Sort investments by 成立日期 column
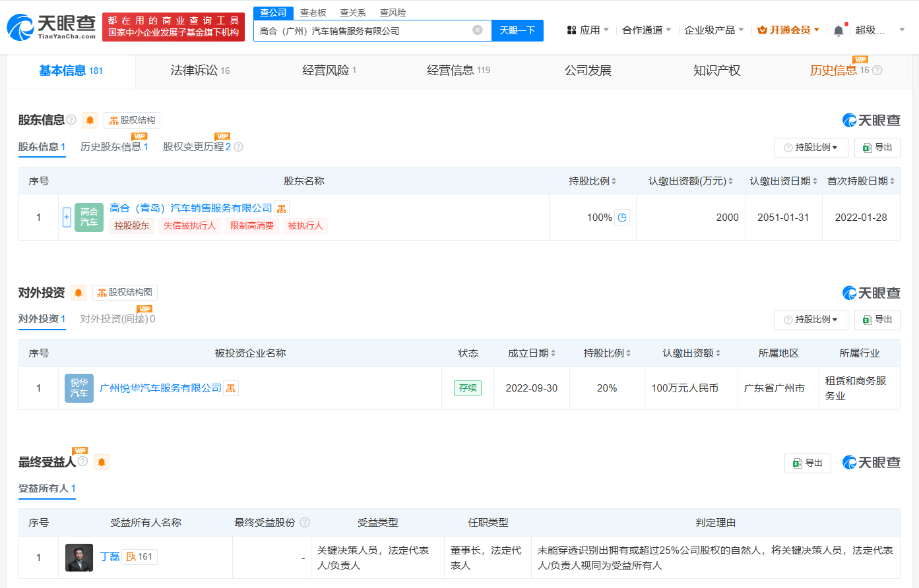Viewport: 919px width, 588px height. pos(531,353)
